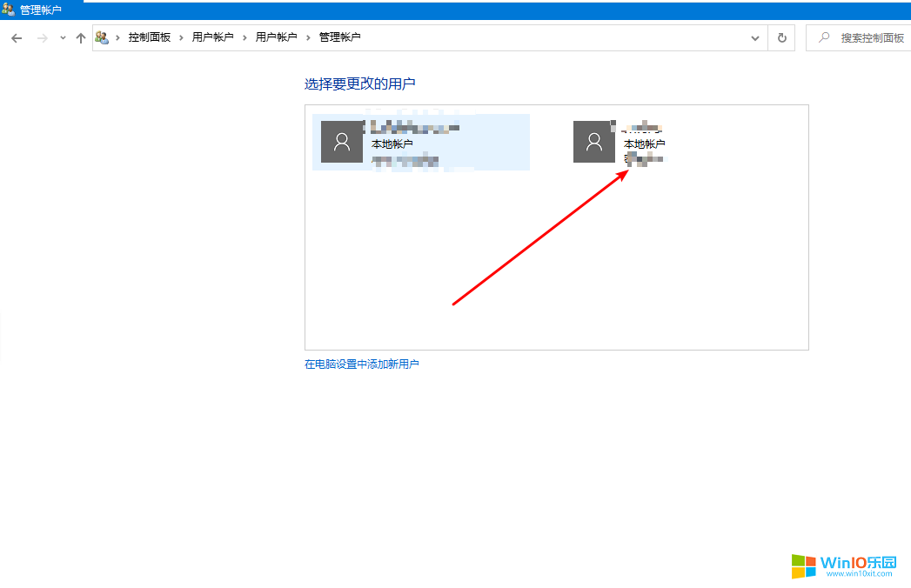Focus the 搜索控制面板 search box
This screenshot has width=911, height=588.
click(859, 38)
